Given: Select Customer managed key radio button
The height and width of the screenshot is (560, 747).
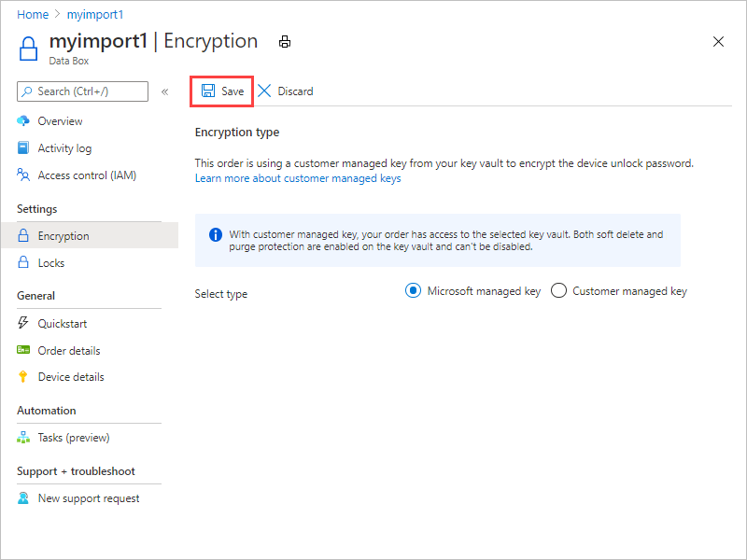Looking at the screenshot, I should point(558,290).
